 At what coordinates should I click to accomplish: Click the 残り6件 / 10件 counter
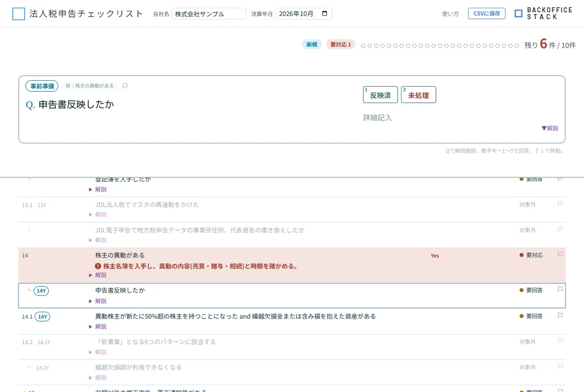[x=550, y=45]
